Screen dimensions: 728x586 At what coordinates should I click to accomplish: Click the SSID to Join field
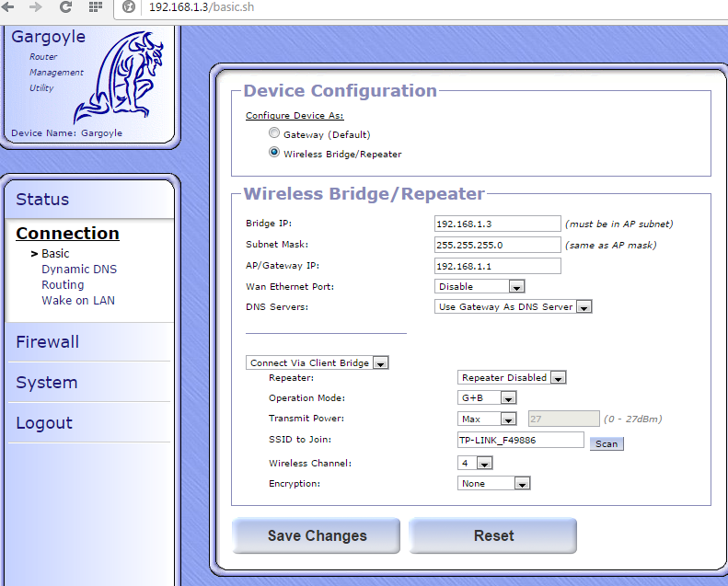click(x=521, y=440)
